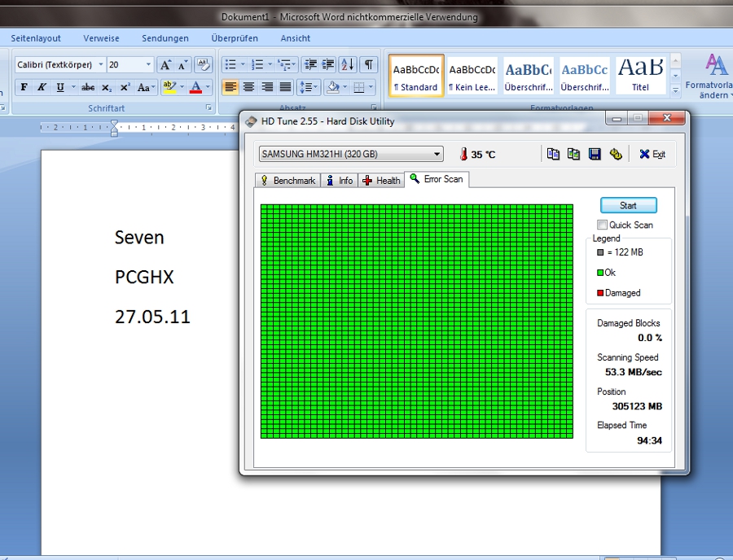Click the grow font size icon

pyautogui.click(x=165, y=64)
